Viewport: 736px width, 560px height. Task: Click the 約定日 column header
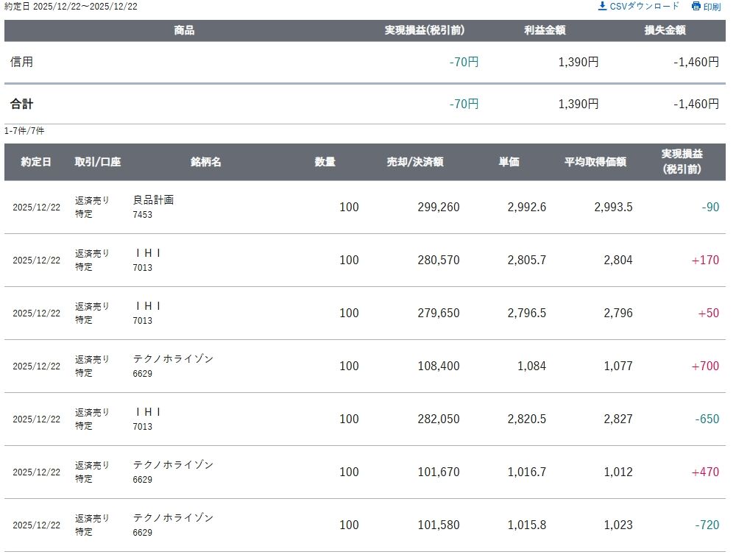point(36,162)
